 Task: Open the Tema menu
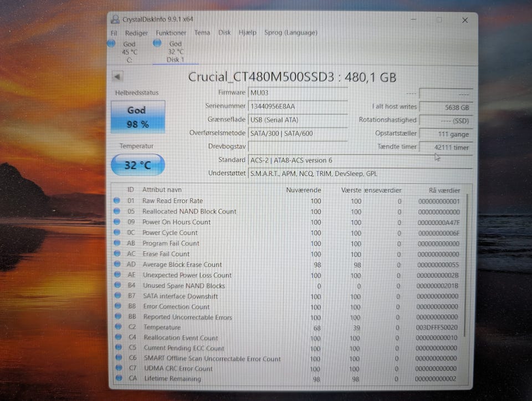[x=202, y=33]
